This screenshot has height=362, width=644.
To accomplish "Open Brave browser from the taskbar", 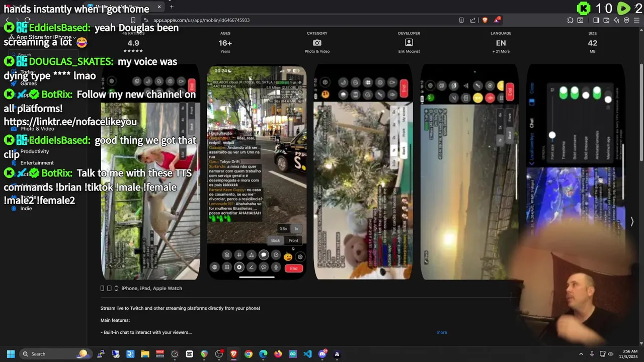I will [x=233, y=354].
